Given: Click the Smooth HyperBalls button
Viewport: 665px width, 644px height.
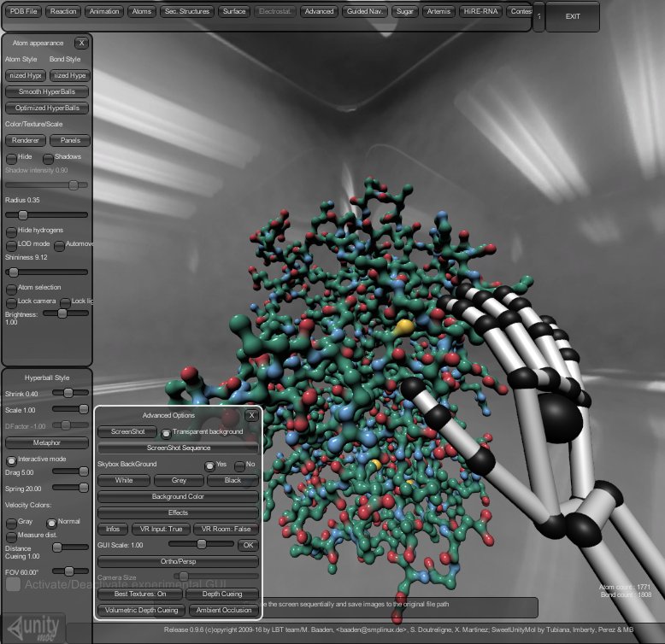Looking at the screenshot, I should (47, 91).
